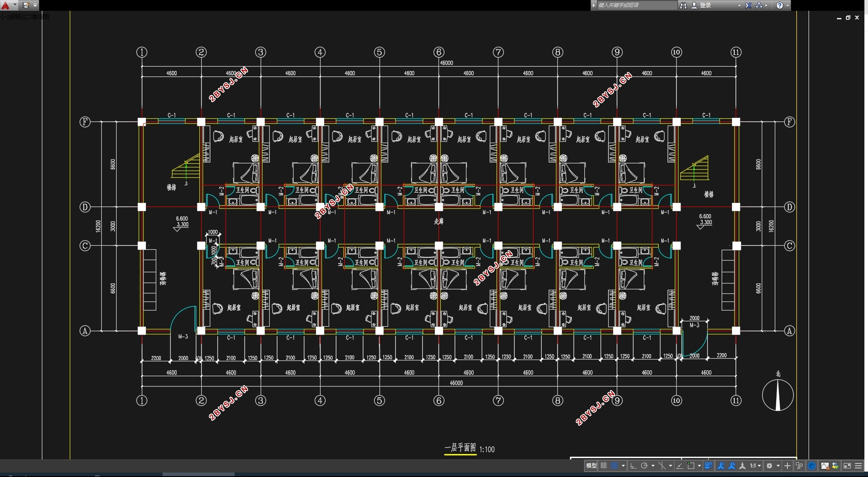Click the Quick Properties shapes icon
Screen dimensions: 868x477
tap(799, 466)
